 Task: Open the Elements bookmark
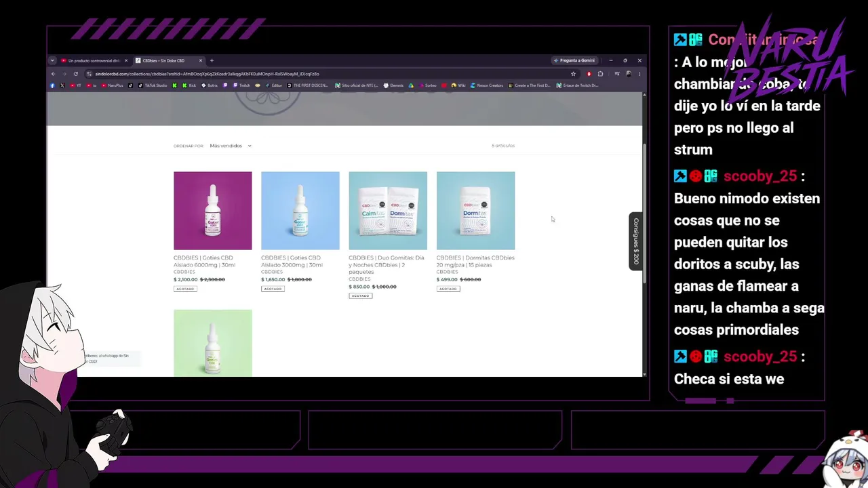pos(393,85)
